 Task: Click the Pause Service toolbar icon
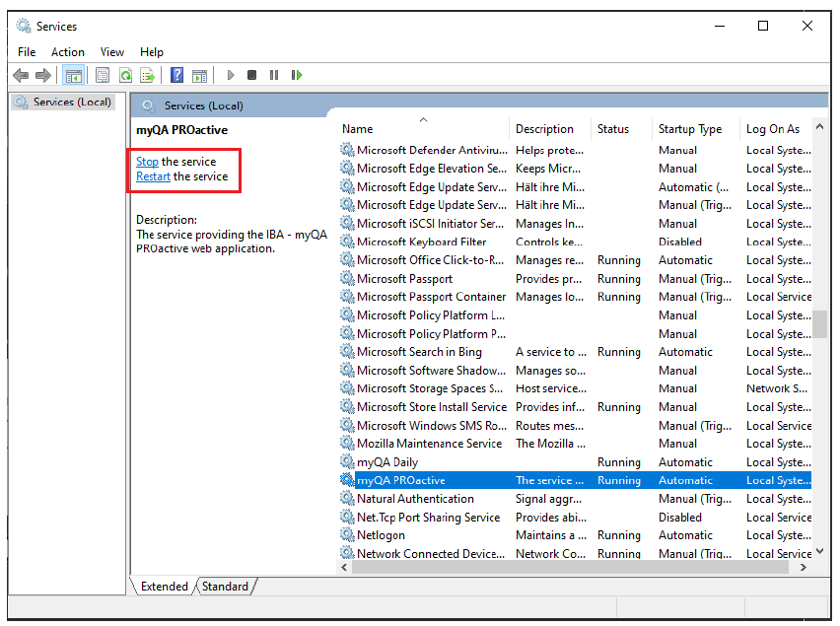coord(274,75)
